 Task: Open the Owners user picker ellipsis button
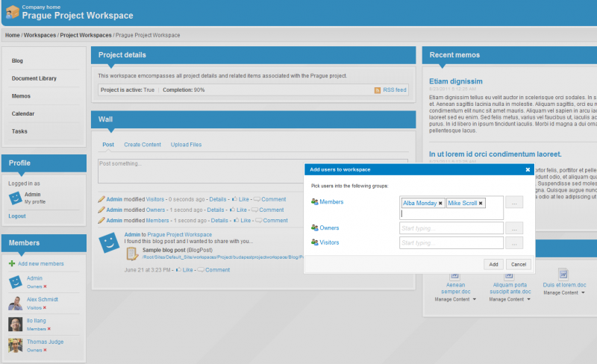tap(514, 228)
